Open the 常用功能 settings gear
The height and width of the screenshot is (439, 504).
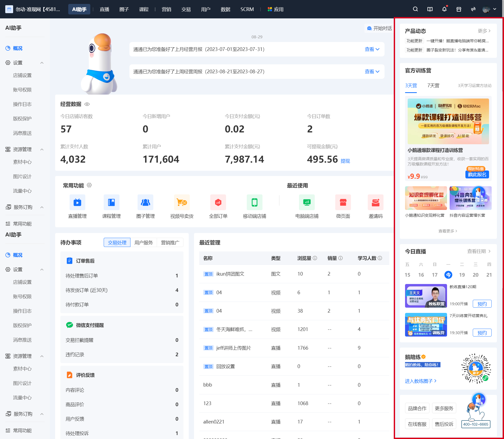[89, 185]
